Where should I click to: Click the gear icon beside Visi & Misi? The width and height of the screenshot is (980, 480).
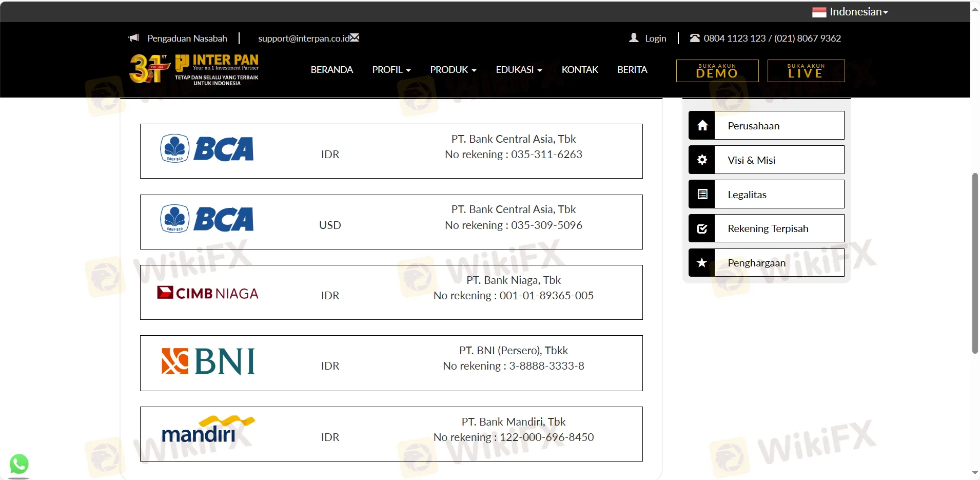[x=702, y=160]
